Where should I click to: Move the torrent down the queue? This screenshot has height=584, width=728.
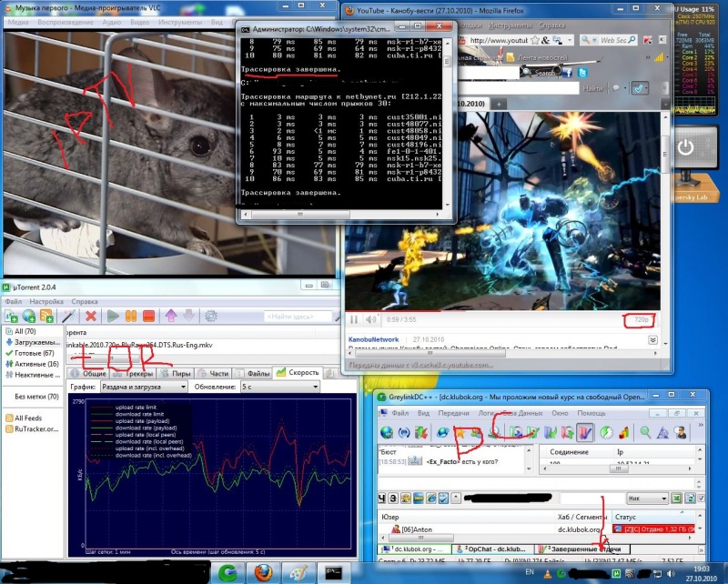pyautogui.click(x=188, y=317)
